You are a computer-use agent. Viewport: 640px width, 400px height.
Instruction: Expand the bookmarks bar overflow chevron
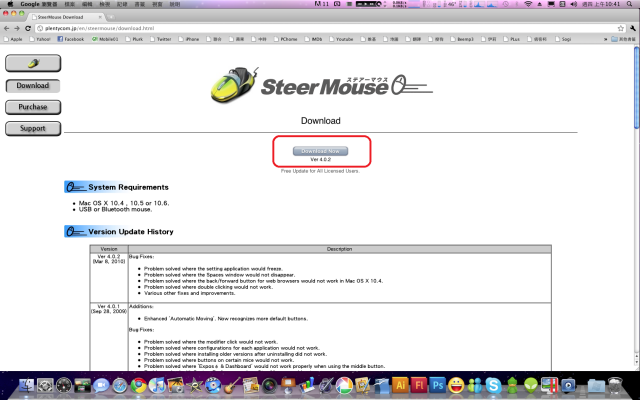[x=605, y=39]
